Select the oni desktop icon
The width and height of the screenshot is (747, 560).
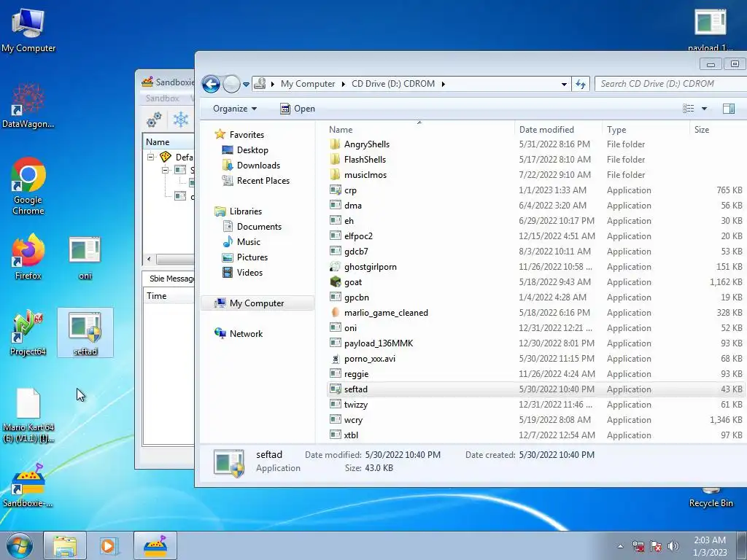pos(85,257)
